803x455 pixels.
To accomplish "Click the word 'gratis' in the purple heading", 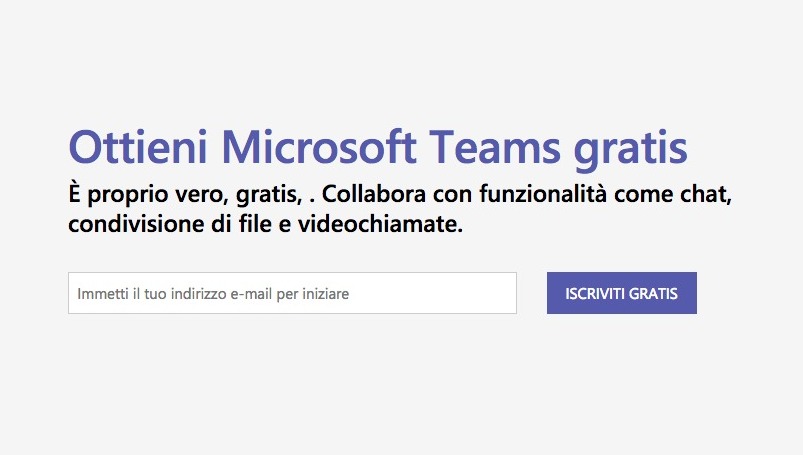I will pyautogui.click(x=631, y=149).
